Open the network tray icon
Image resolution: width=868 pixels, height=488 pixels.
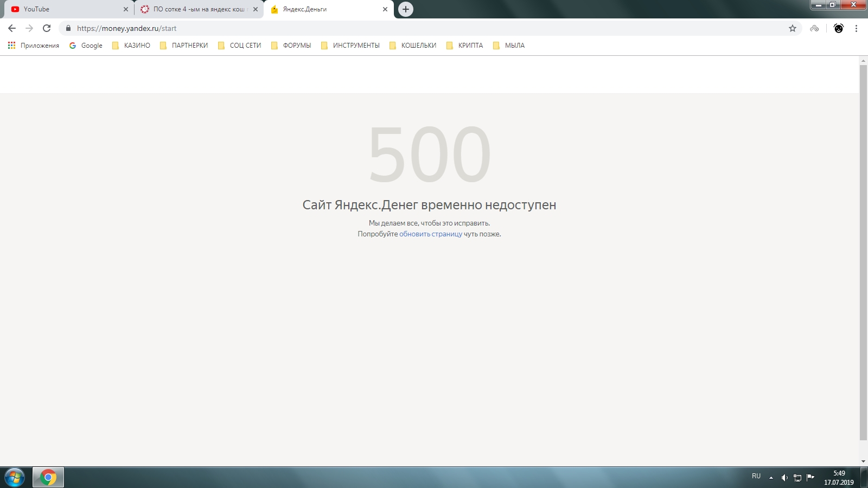[x=797, y=478]
